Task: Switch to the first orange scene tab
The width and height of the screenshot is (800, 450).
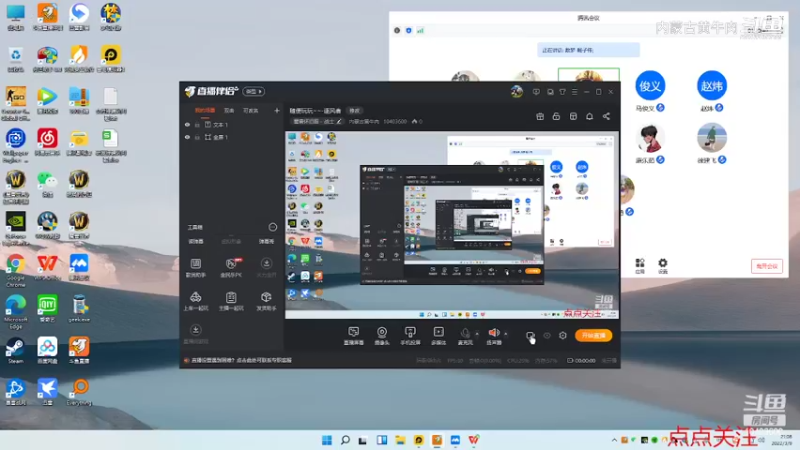Action: (x=205, y=110)
